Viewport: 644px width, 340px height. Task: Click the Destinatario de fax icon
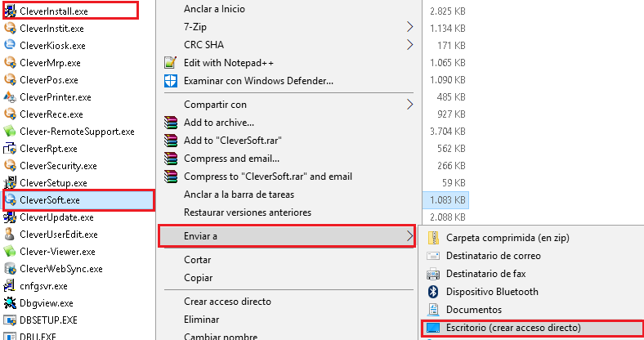433,274
